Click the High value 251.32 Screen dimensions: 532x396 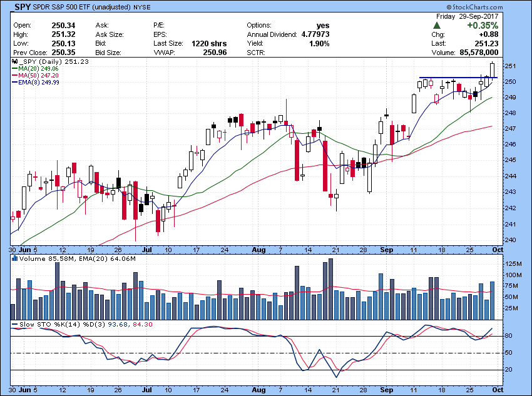(63, 34)
